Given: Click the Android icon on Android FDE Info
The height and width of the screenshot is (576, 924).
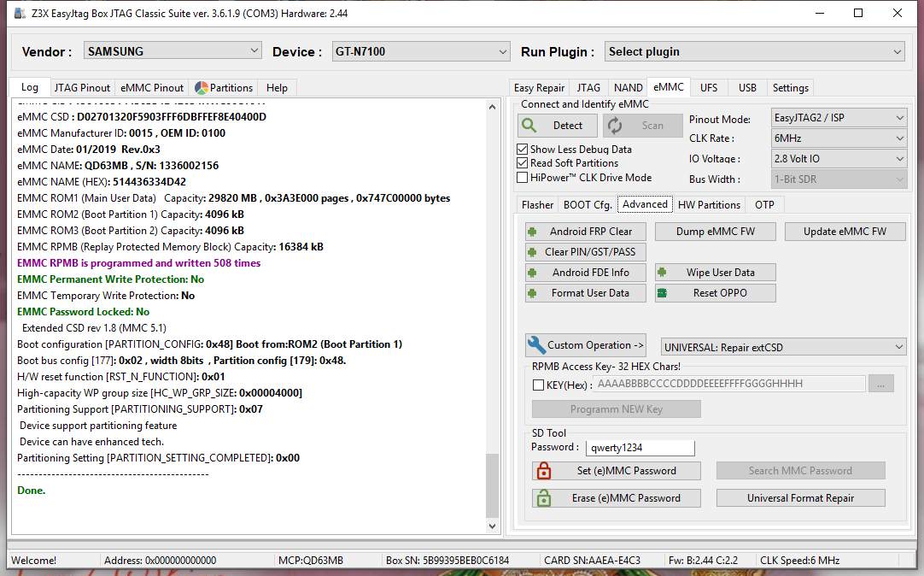Looking at the screenshot, I should [x=532, y=273].
